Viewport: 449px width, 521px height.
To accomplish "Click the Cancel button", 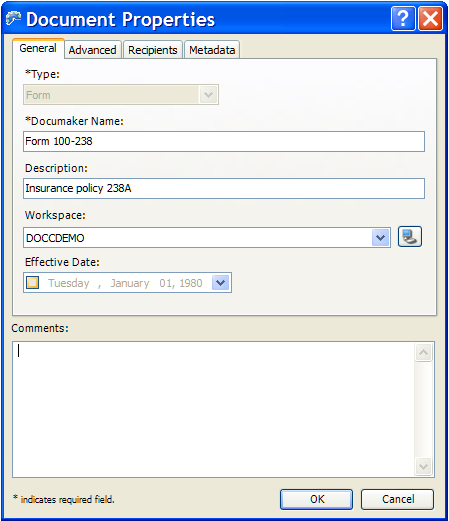I will point(397,499).
